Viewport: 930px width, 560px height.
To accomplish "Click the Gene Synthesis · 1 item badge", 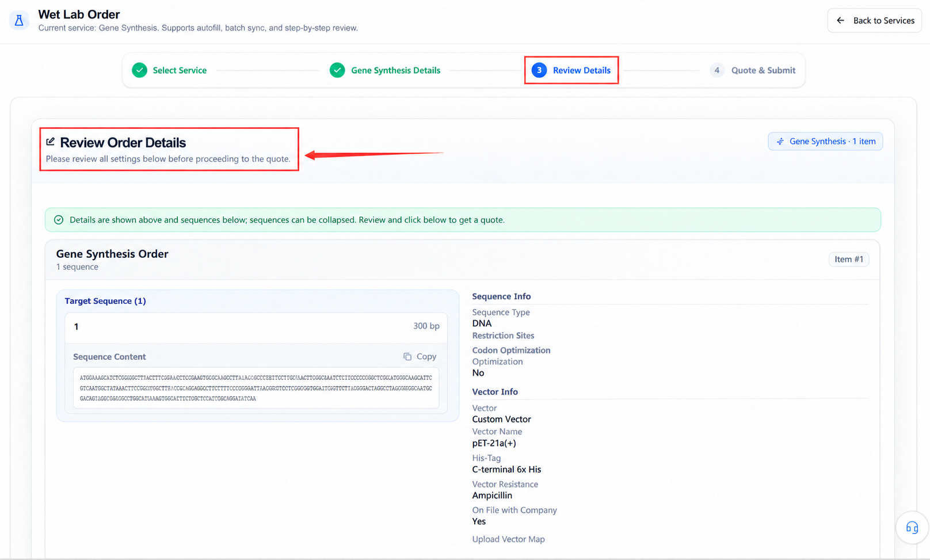I will pyautogui.click(x=825, y=141).
